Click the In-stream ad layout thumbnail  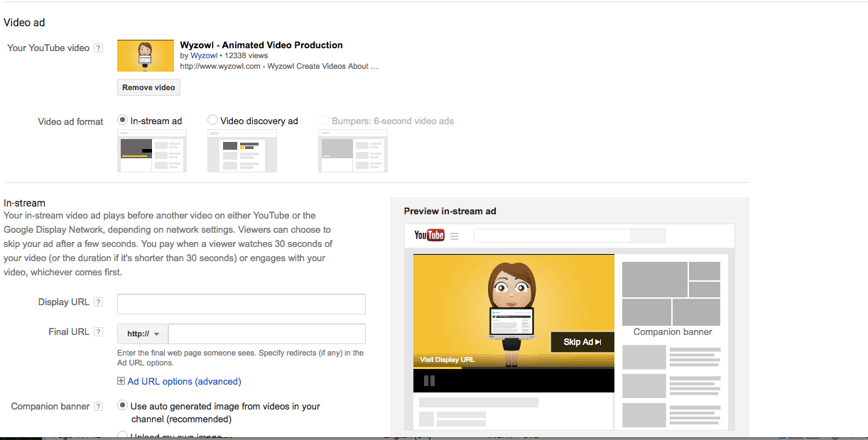[x=152, y=151]
